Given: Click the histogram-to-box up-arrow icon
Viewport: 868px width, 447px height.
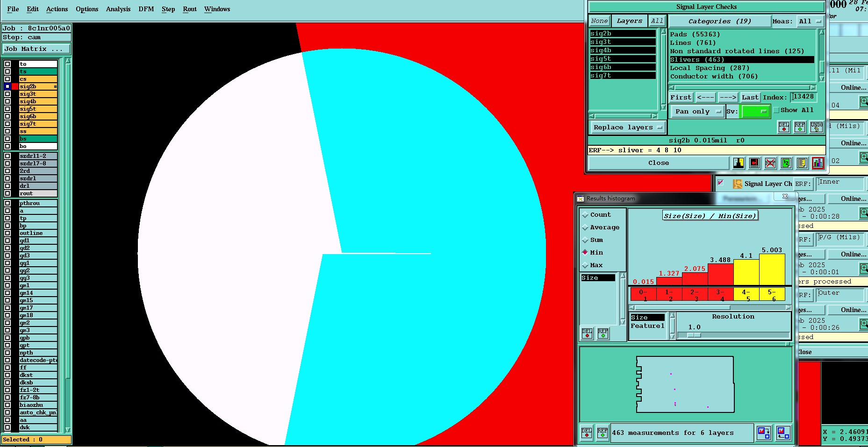Looking at the screenshot, I should pos(783,433).
